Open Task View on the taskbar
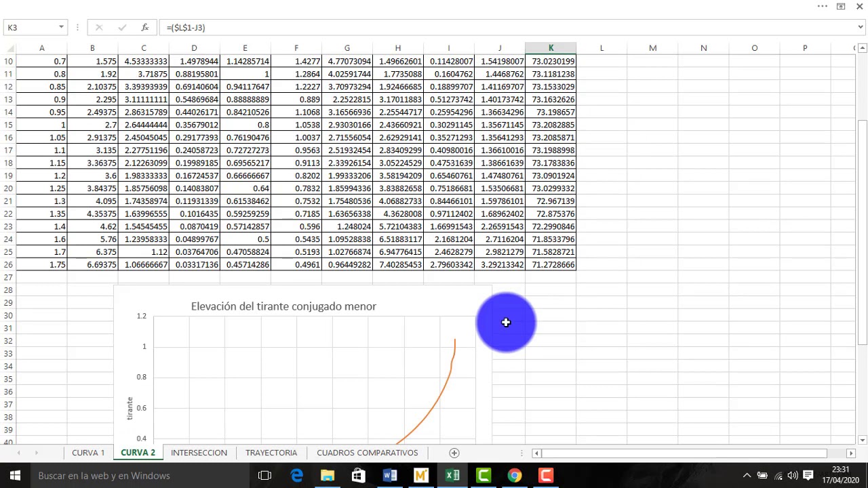 click(x=265, y=476)
